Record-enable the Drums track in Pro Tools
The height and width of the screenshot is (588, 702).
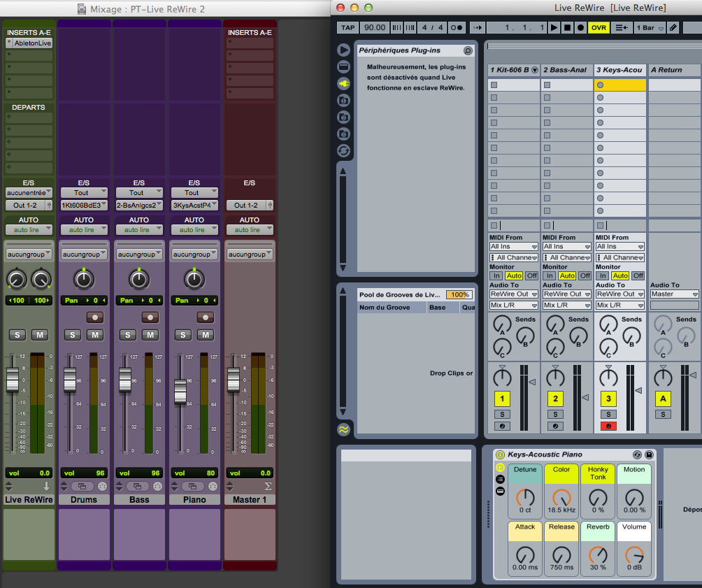[x=95, y=317]
